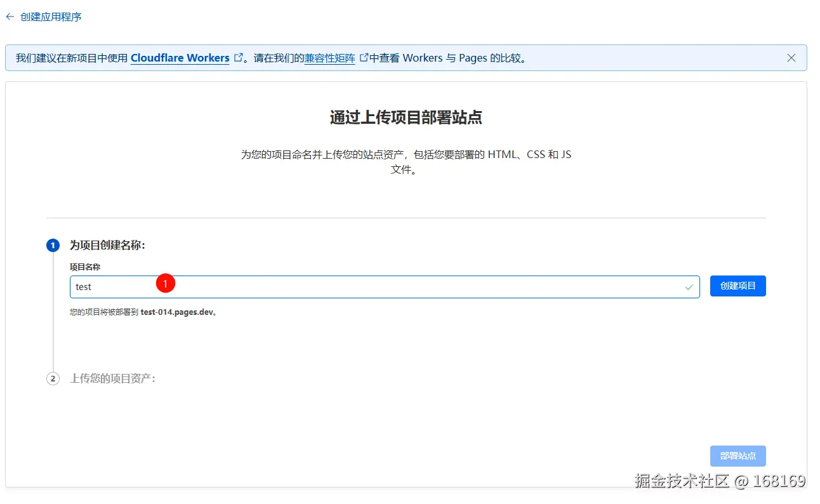This screenshot has height=504, width=820.
Task: Click the green validation checkmark icon
Action: pos(689,287)
